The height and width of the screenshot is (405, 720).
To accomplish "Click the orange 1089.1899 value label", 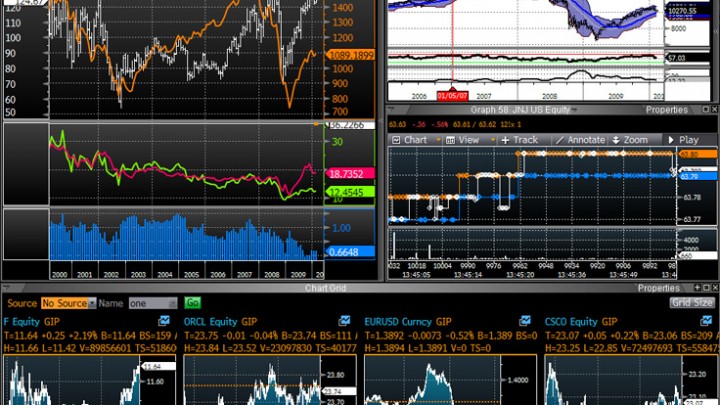I will [x=352, y=55].
